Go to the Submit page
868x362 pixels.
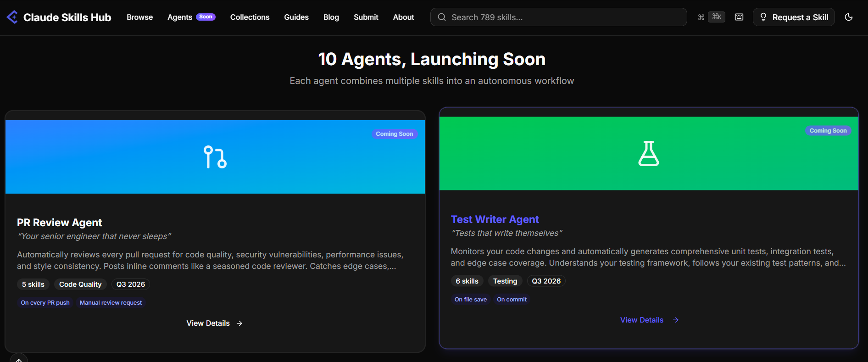pos(366,17)
